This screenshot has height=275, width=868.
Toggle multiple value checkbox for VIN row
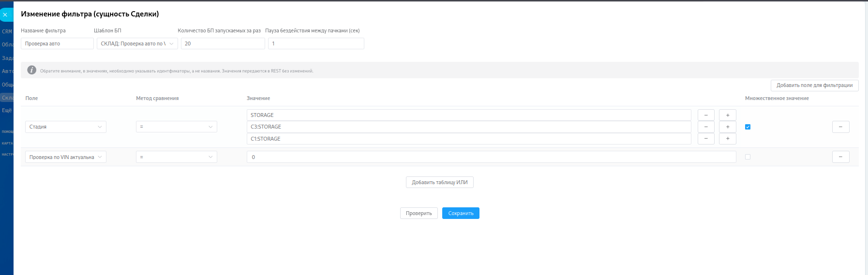click(x=748, y=157)
